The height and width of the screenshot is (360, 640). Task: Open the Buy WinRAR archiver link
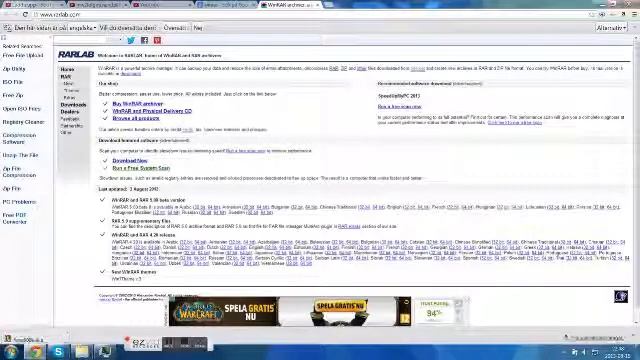(x=138, y=104)
